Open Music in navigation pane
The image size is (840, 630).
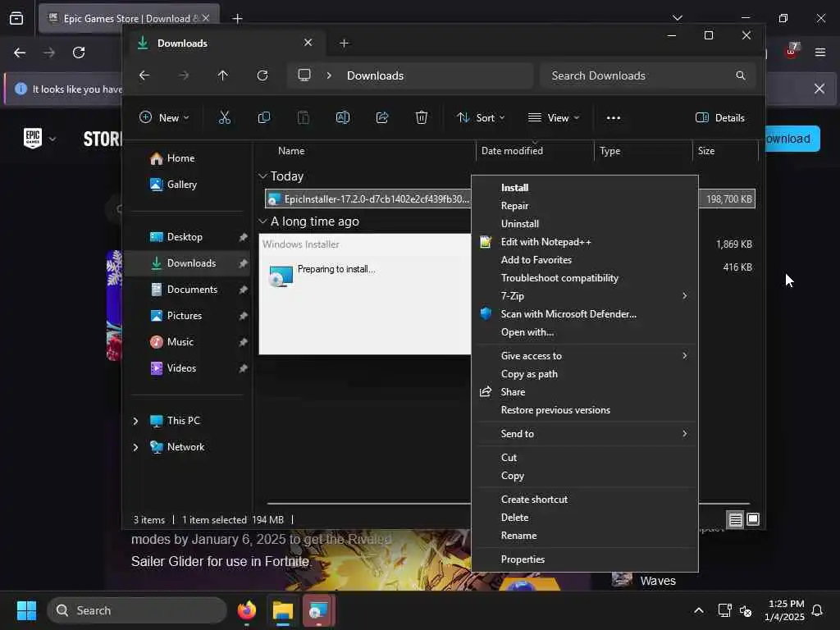pyautogui.click(x=187, y=342)
